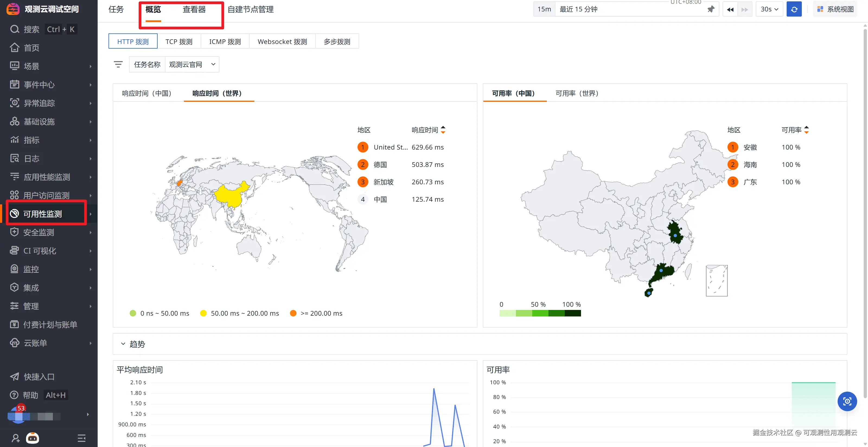Toggle sort on 可用率 column

806,130
